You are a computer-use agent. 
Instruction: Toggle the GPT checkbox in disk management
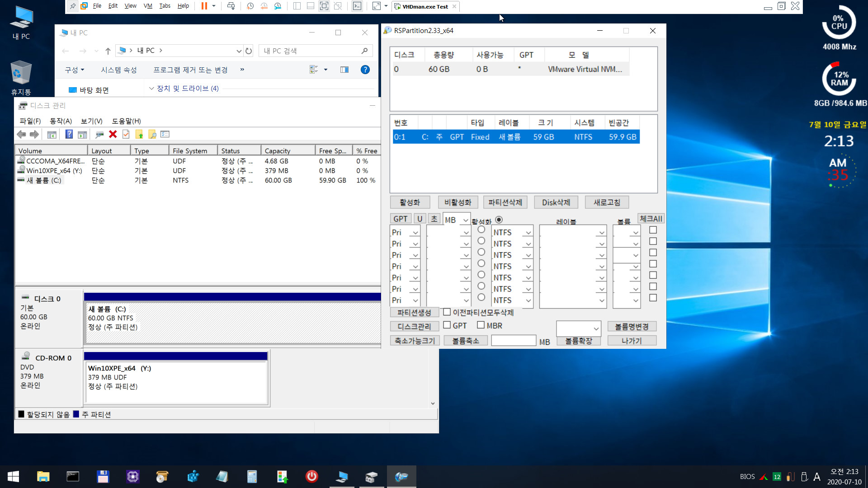pos(447,325)
